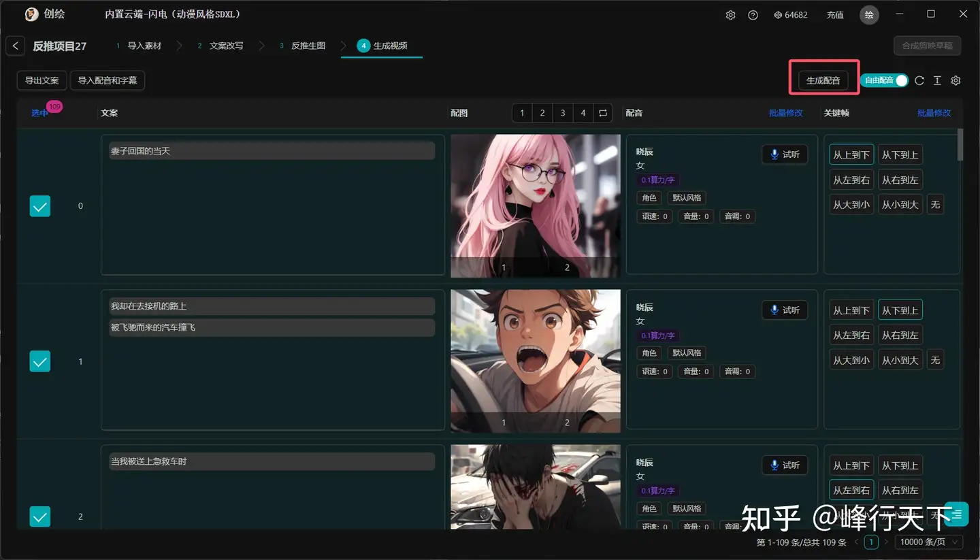Click the 生成配音 button
The width and height of the screenshot is (980, 560).
(823, 80)
